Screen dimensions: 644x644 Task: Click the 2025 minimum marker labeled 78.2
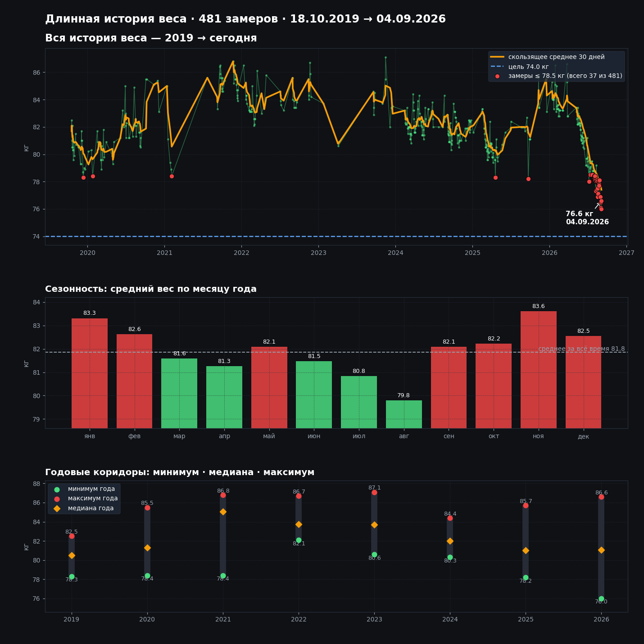point(526,577)
